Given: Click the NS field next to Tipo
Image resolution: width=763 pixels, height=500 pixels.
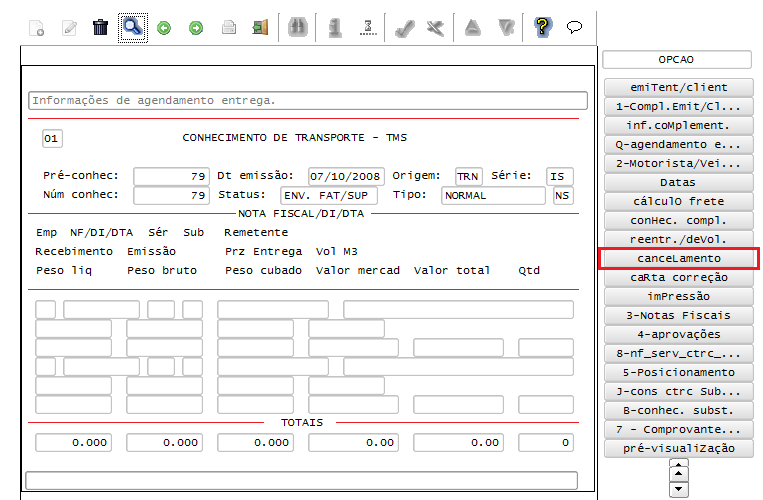Looking at the screenshot, I should coord(563,196).
